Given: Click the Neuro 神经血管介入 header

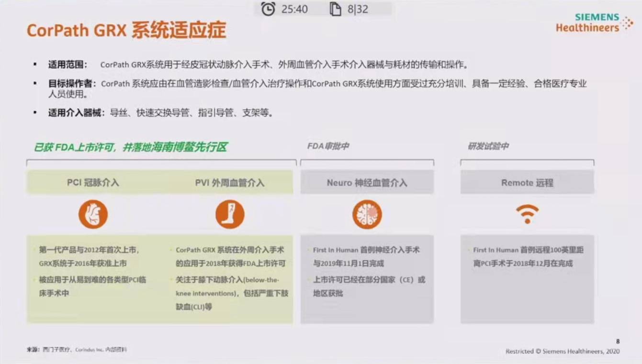Looking at the screenshot, I should [x=367, y=182].
